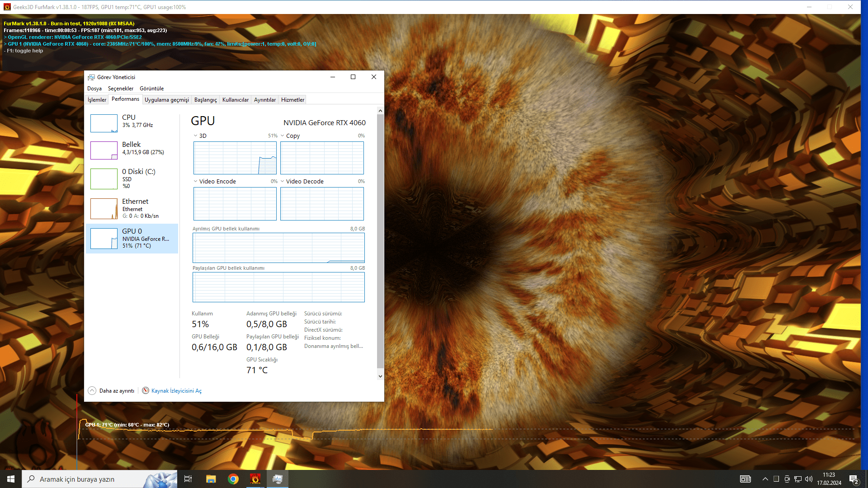Click the search magnifier icon in taskbar
The width and height of the screenshot is (868, 488).
(31, 479)
